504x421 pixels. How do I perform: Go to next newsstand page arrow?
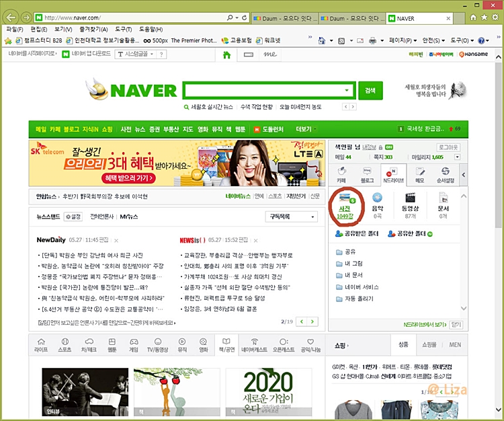point(312,321)
